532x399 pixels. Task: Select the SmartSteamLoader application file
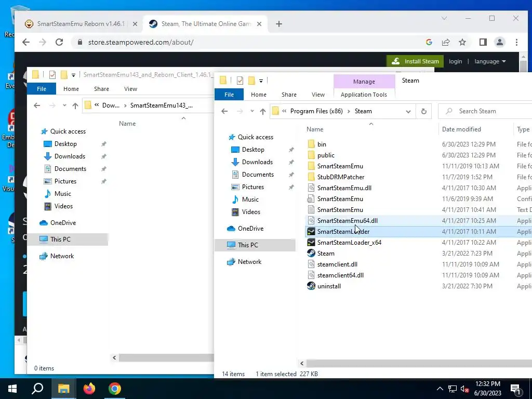tap(343, 231)
